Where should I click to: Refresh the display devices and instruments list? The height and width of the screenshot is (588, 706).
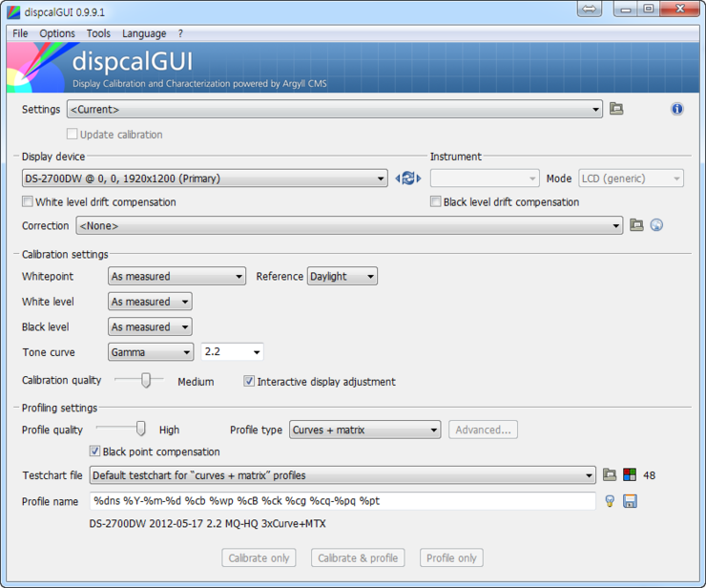click(x=408, y=178)
